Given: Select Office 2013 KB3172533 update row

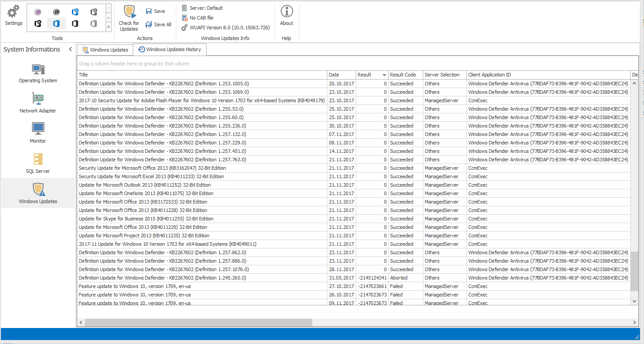Looking at the screenshot, I should (x=354, y=202).
